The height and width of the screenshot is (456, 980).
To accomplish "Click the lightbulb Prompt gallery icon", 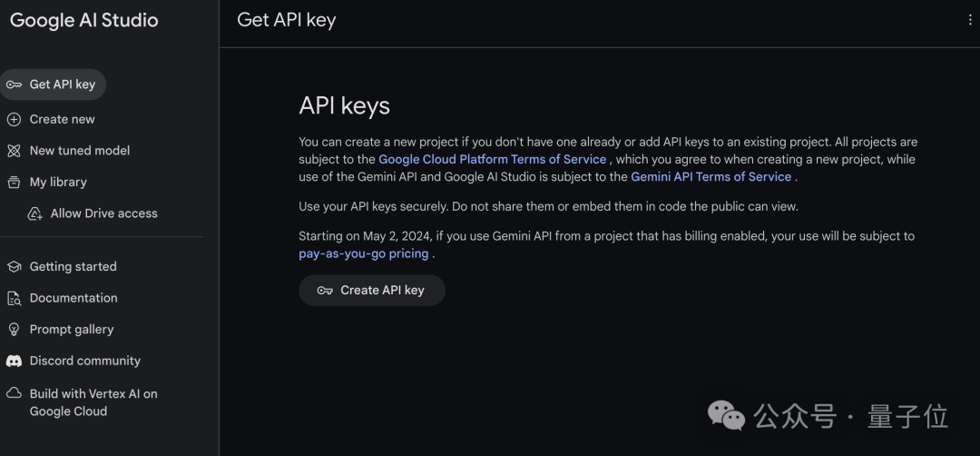I will [x=14, y=330].
